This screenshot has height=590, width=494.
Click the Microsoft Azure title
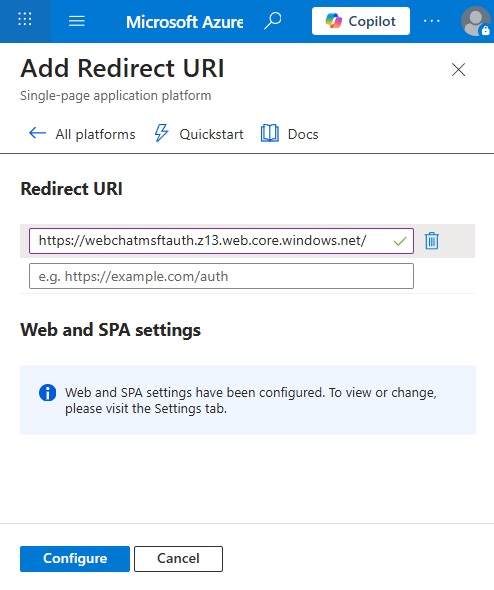click(184, 22)
